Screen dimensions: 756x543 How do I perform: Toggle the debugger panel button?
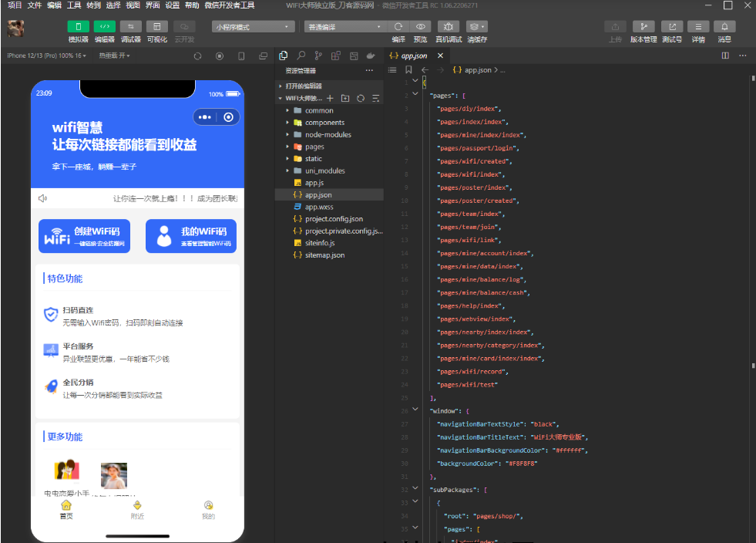131,26
